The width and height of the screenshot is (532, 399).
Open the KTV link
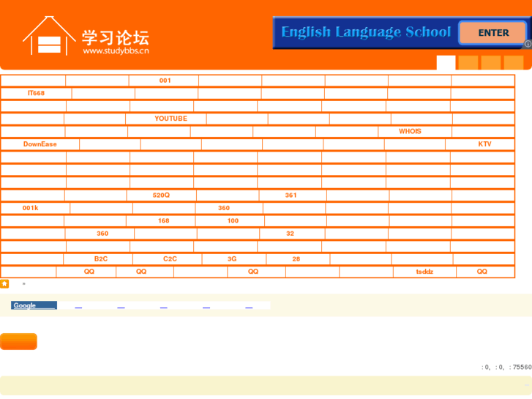tap(484, 144)
